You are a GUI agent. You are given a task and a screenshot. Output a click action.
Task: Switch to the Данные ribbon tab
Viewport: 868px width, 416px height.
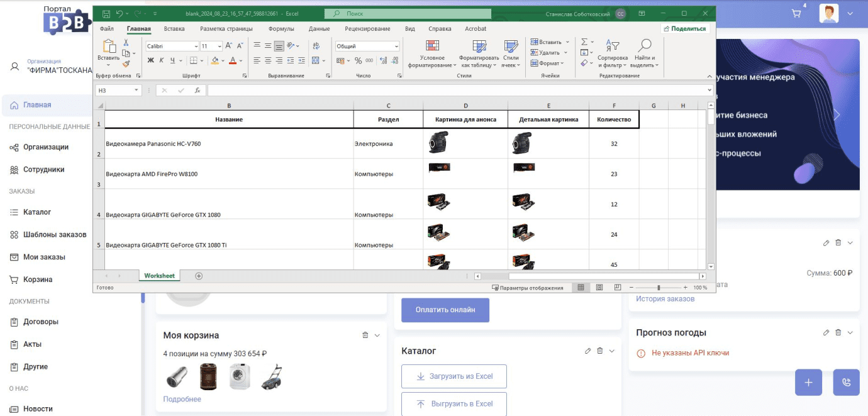point(320,29)
